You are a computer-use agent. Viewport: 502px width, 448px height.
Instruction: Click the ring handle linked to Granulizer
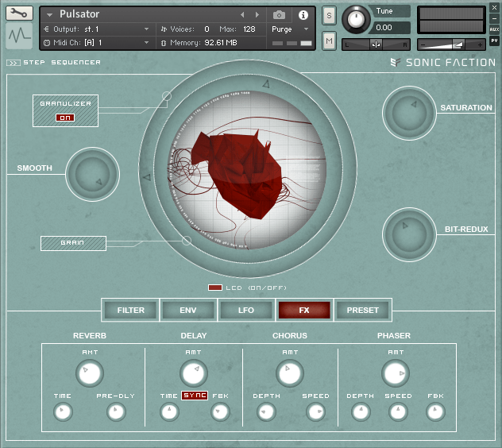[167, 96]
